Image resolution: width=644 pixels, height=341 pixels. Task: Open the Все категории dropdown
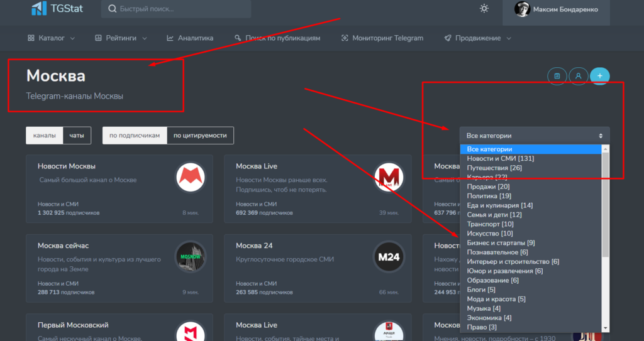535,136
